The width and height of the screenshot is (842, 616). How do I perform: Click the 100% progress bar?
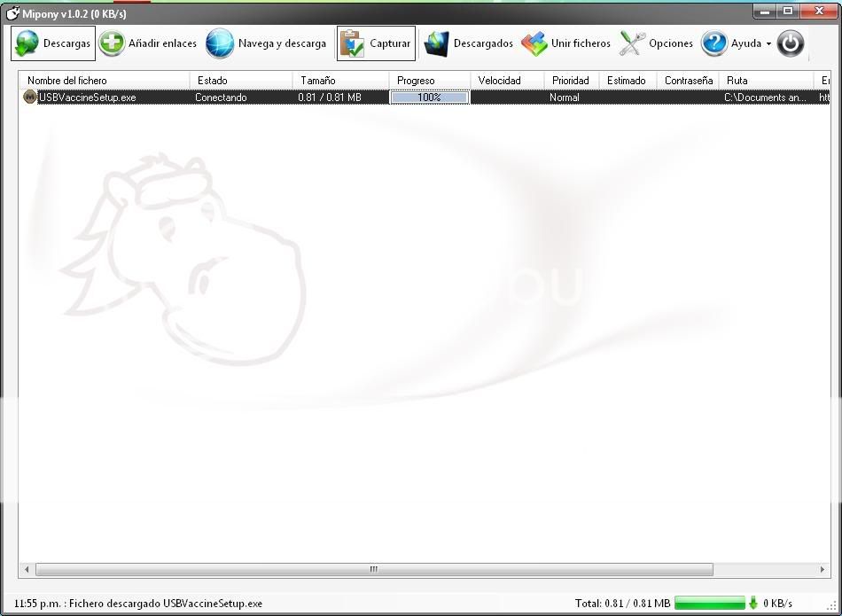click(430, 97)
